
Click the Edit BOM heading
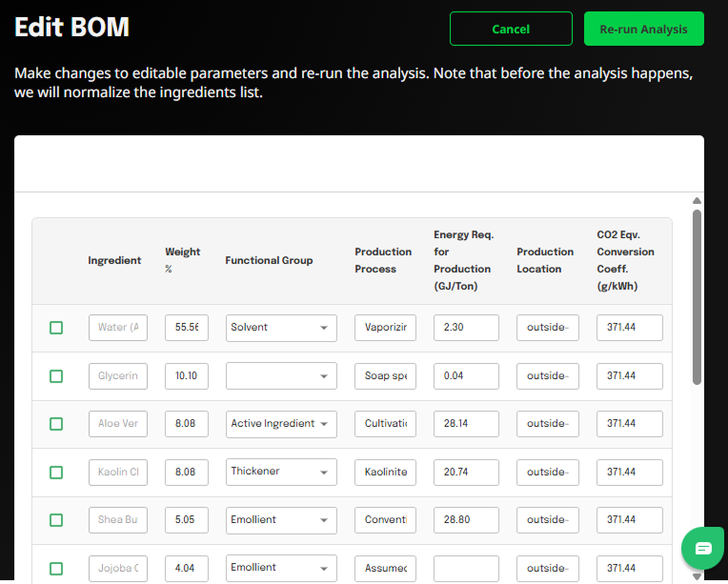coord(72,27)
